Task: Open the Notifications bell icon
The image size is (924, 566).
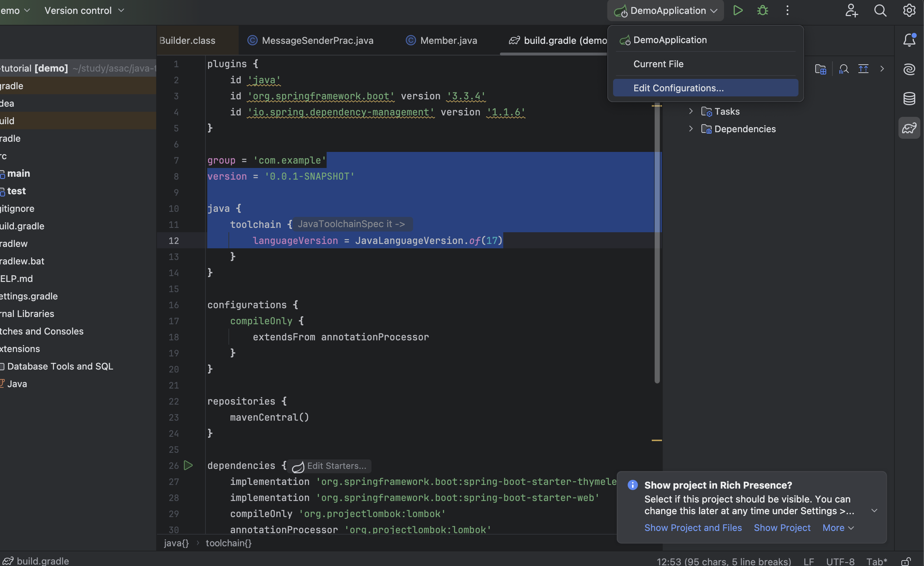Action: coord(909,40)
